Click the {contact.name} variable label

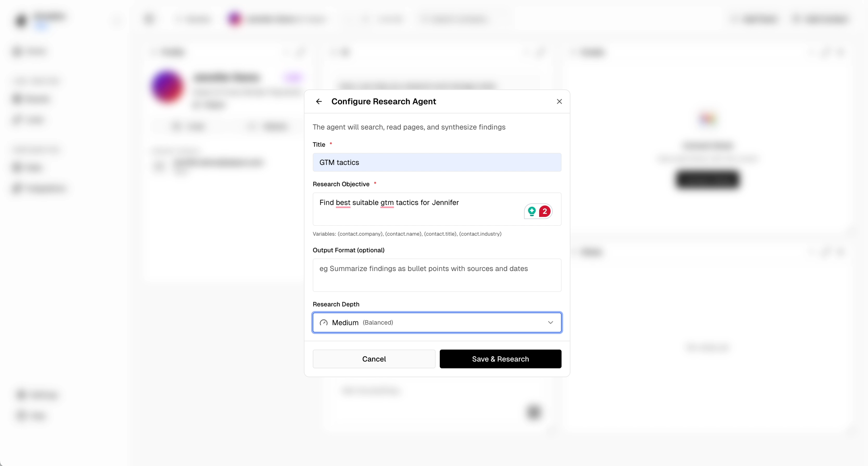tap(403, 234)
